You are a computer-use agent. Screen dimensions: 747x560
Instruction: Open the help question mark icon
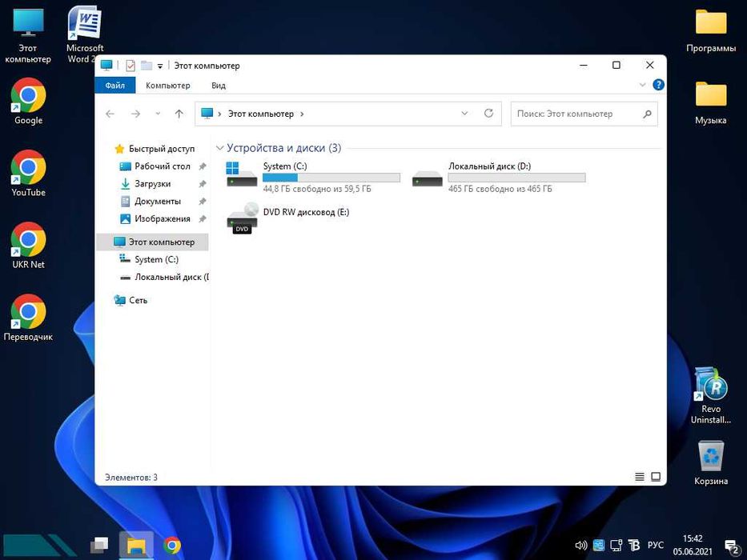click(x=658, y=85)
